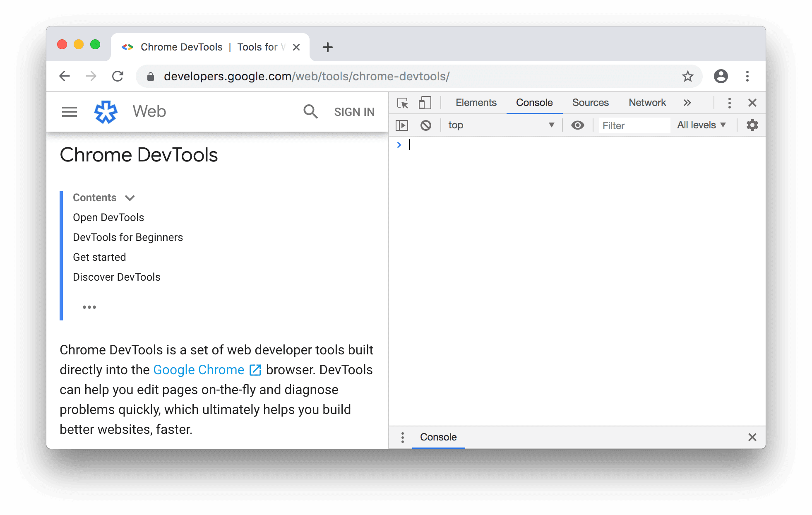812x515 pixels.
Task: Click the Network panel tab icon
Action: [647, 102]
